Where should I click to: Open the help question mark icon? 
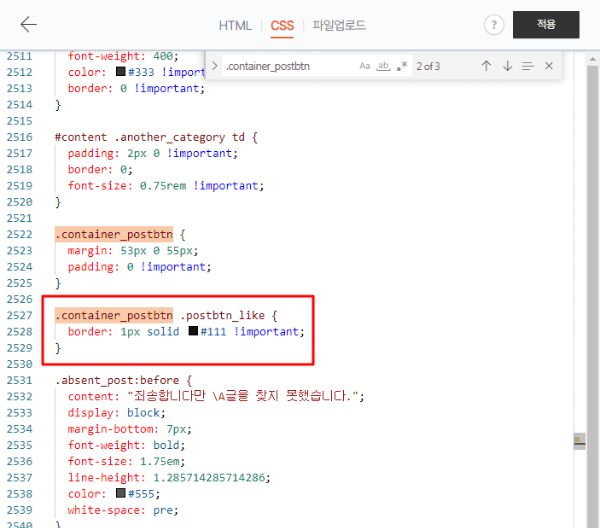coord(494,25)
